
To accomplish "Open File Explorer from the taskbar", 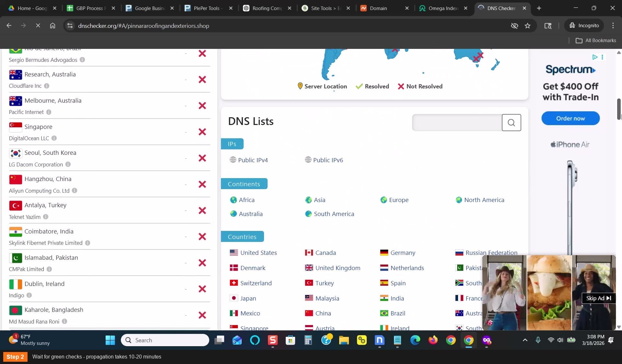I will point(344,340).
